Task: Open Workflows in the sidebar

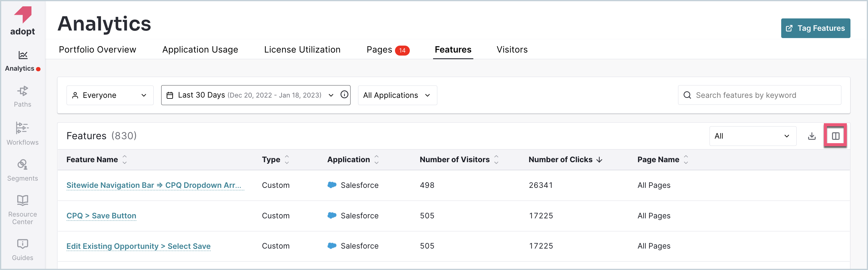Action: coord(23,134)
